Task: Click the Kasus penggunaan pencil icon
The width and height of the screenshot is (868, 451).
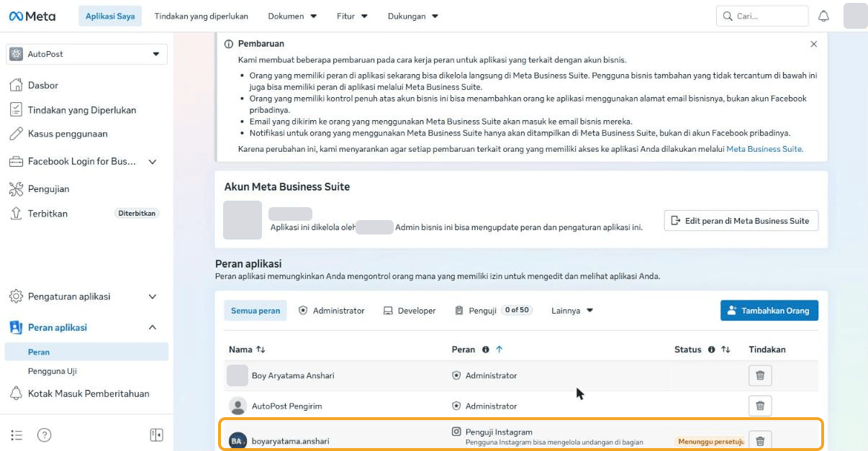Action: [x=16, y=134]
